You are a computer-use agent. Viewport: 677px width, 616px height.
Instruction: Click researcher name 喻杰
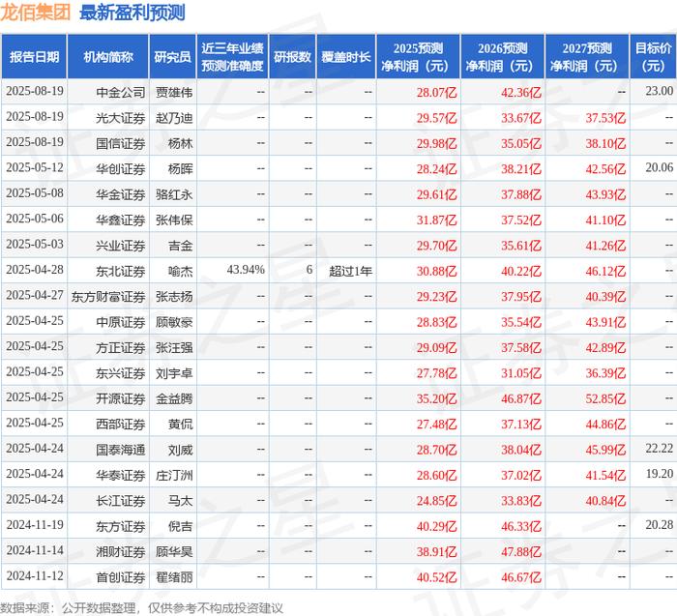coord(180,271)
